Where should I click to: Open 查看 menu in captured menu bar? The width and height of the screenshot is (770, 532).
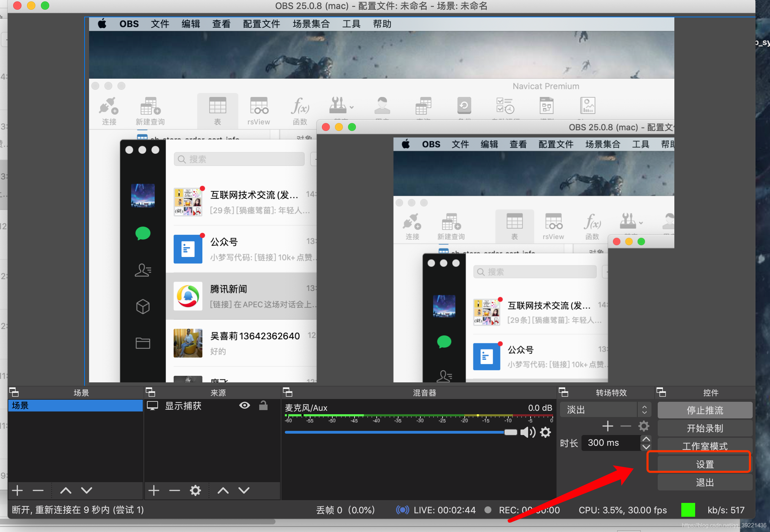coord(221,24)
